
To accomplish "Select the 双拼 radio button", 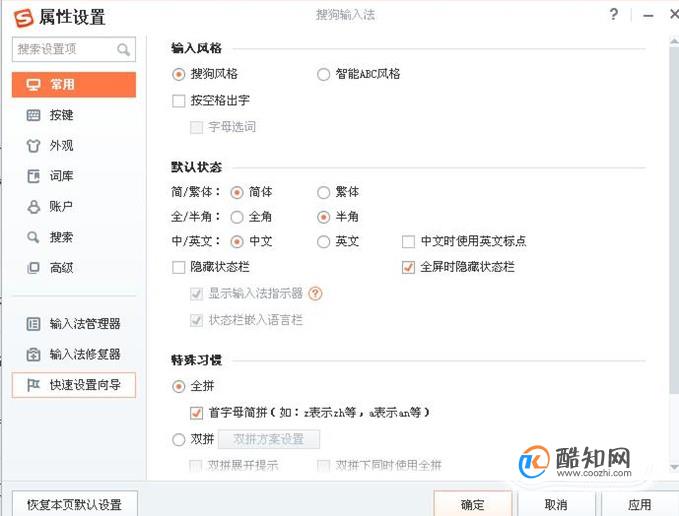I will coord(178,440).
